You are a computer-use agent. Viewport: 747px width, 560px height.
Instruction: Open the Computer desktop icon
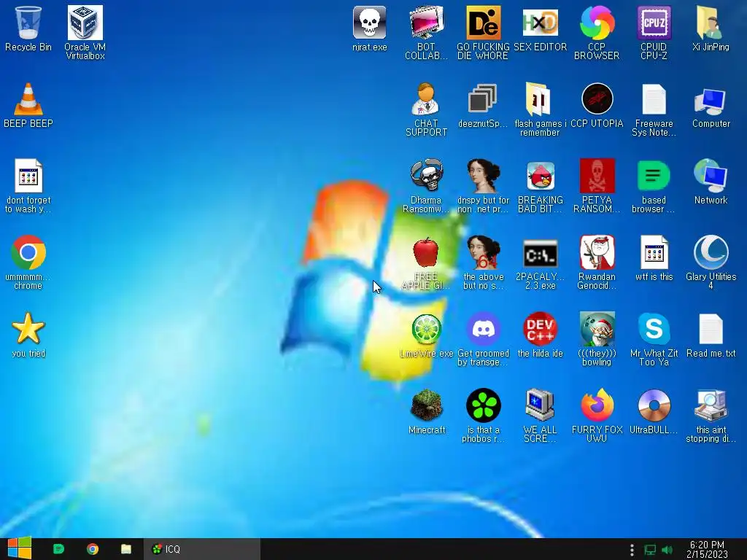(711, 101)
